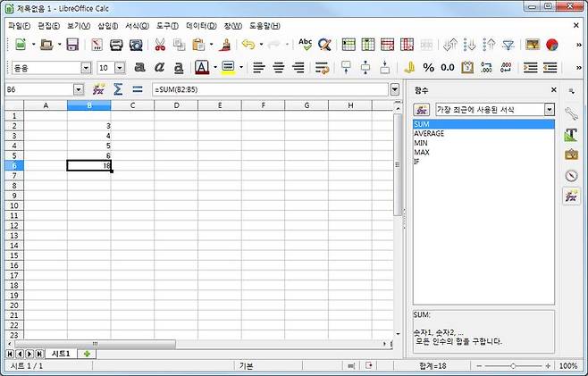Click the formula input line
Viewport: 588px width, 376px height.
(268, 89)
